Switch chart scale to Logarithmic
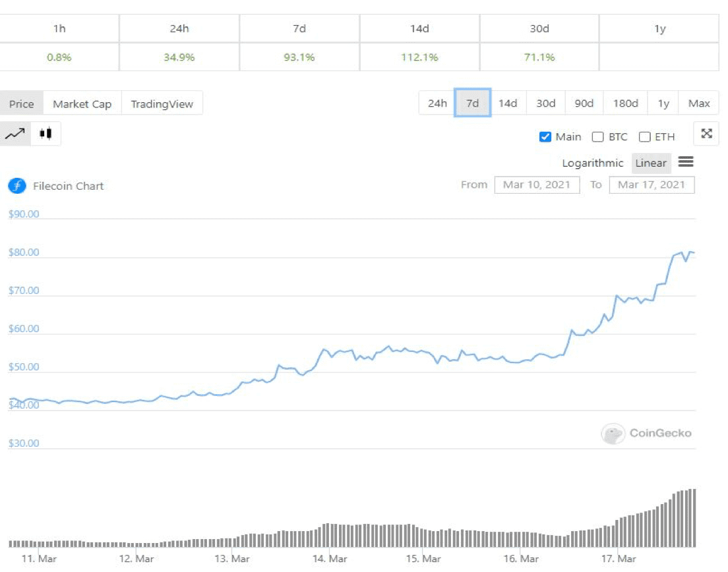728x572 pixels. pos(592,163)
